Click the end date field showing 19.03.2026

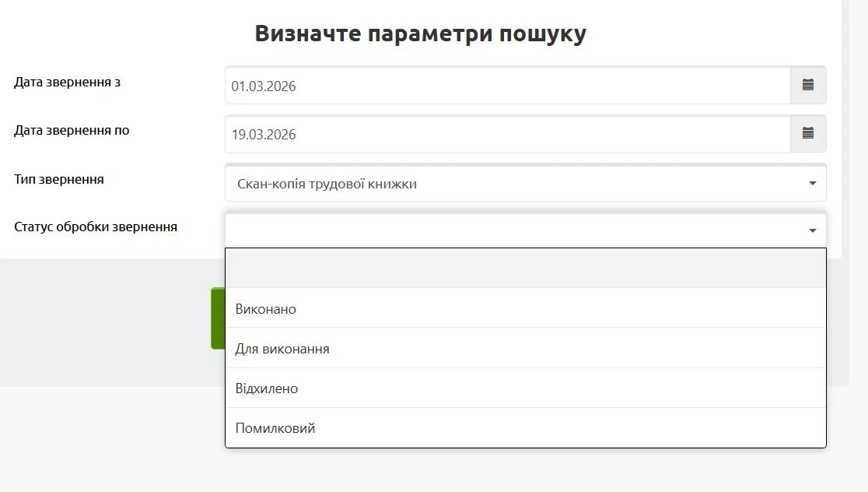[507, 134]
